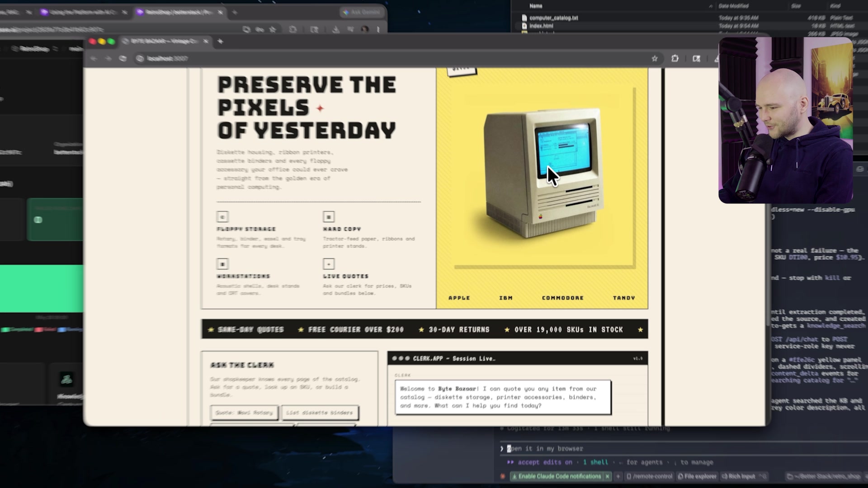This screenshot has height=488, width=868.
Task: Open a new tab in front browser
Action: coord(221,42)
